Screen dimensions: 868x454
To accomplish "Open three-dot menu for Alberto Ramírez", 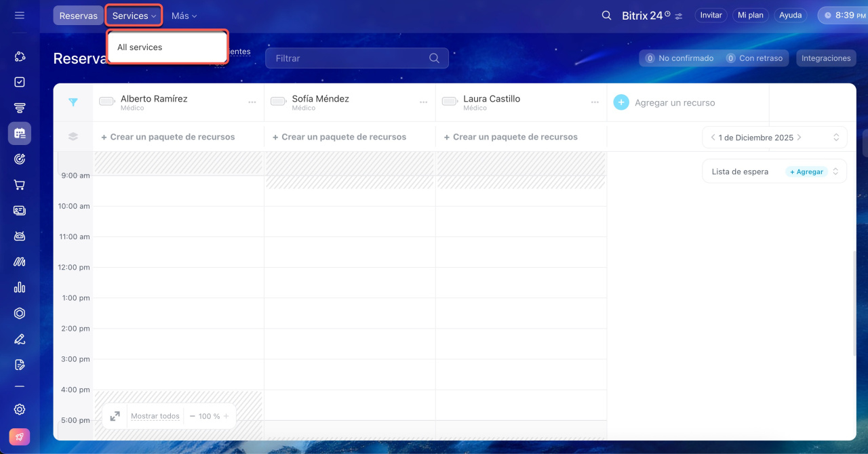I will 252,102.
